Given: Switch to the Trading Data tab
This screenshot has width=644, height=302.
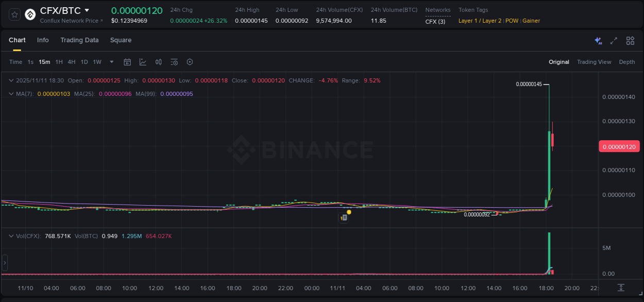Looking at the screenshot, I should tap(79, 40).
